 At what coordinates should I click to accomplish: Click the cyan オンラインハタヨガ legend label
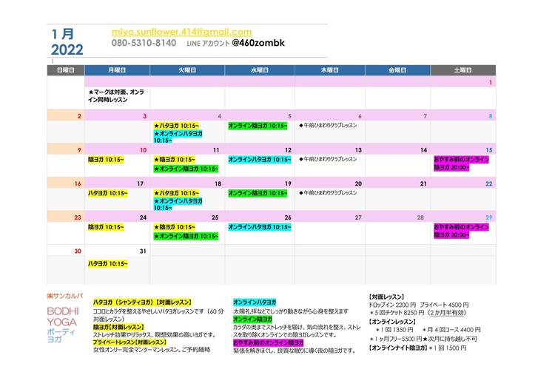(255, 303)
